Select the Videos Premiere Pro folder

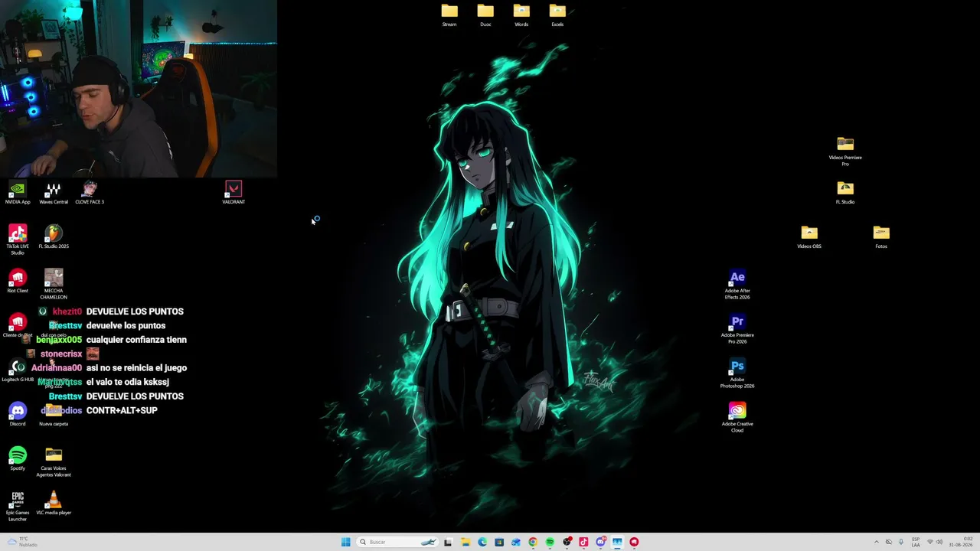[845, 152]
